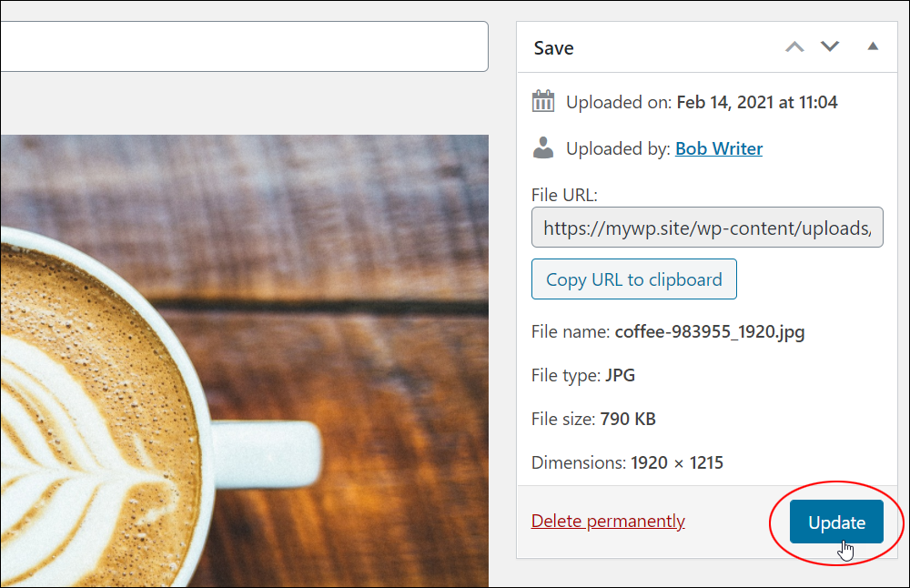Collapse the Save panel triangle toggle
The image size is (910, 588).
pos(873,46)
